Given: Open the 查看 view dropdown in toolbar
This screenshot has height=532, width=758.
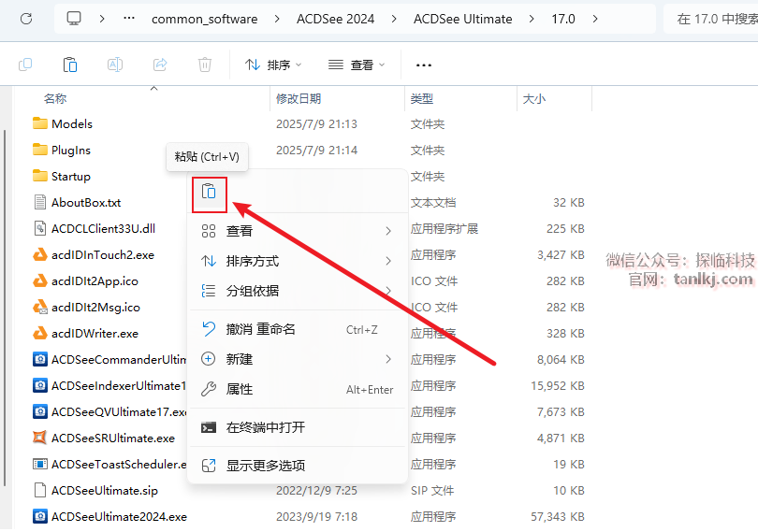Looking at the screenshot, I should [357, 65].
